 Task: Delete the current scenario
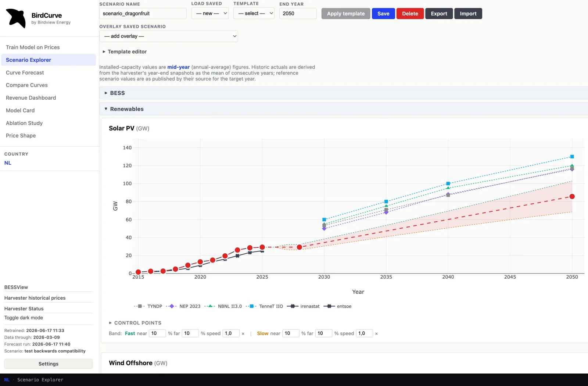point(410,14)
